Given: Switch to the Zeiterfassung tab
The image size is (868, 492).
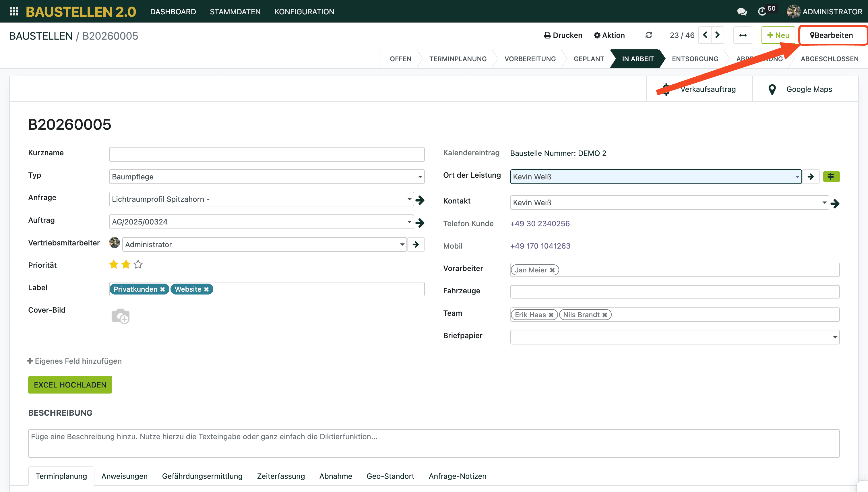Looking at the screenshot, I should (x=280, y=476).
